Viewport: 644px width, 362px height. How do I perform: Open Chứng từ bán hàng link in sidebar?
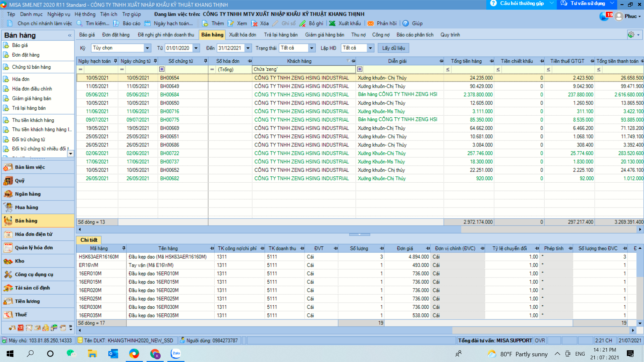tap(31, 67)
